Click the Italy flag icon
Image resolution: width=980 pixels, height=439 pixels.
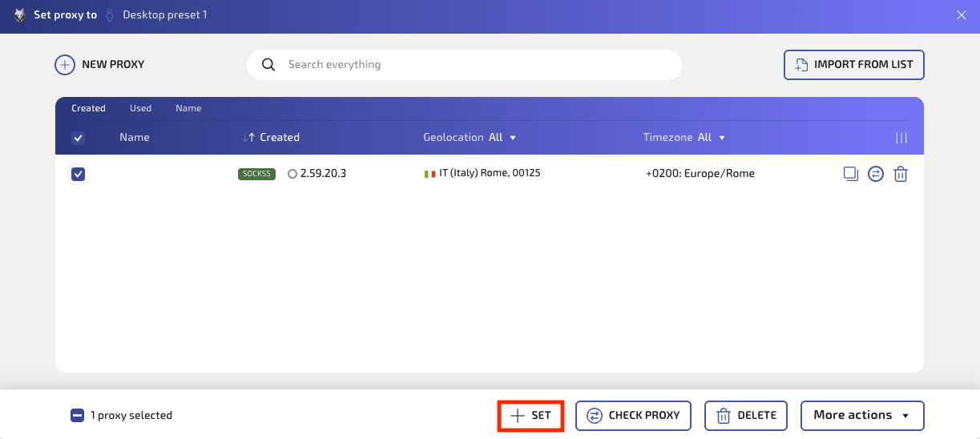[x=430, y=174]
